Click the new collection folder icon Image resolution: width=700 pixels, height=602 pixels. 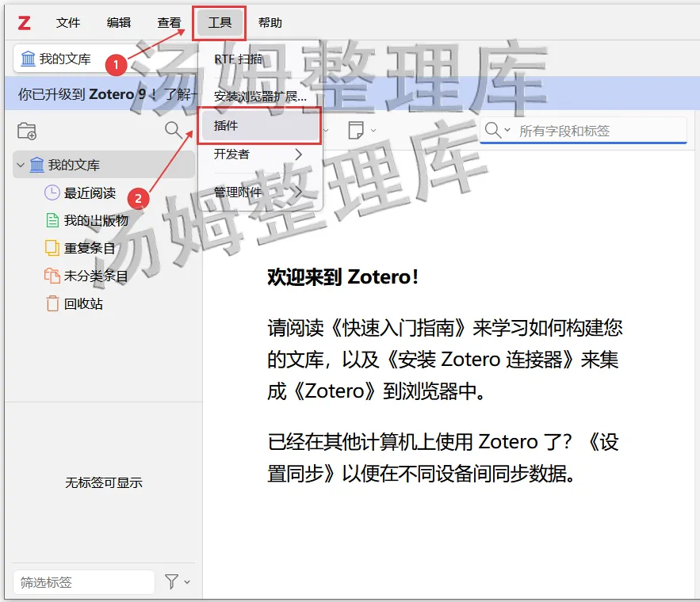click(27, 131)
